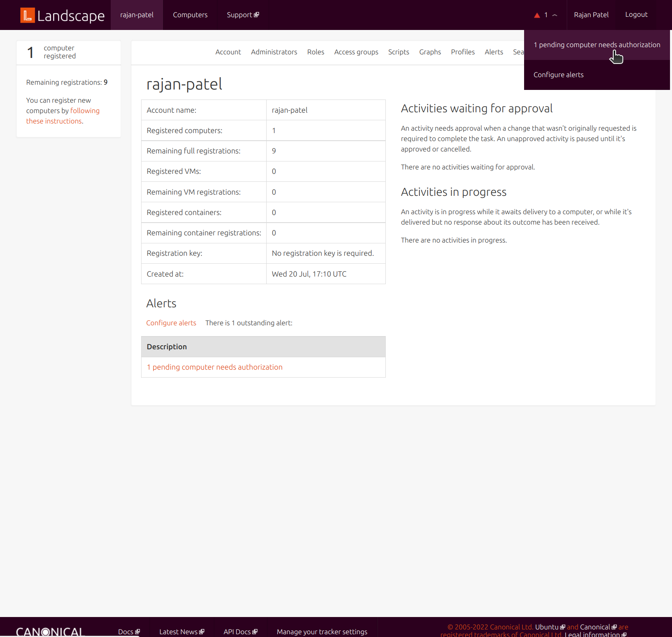Image resolution: width=672 pixels, height=637 pixels.
Task: Open pending computer alert in Description table
Action: click(214, 367)
